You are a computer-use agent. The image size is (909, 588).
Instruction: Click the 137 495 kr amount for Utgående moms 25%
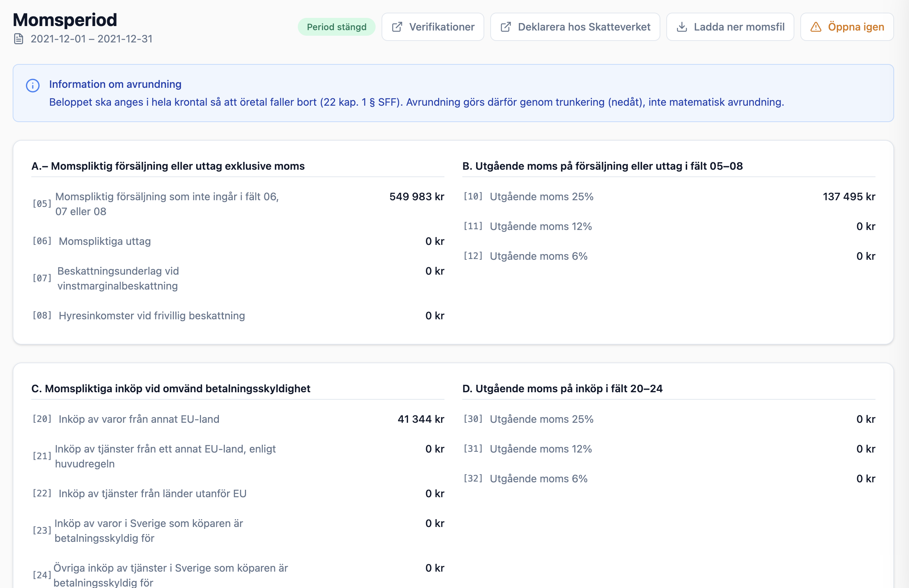(x=849, y=196)
